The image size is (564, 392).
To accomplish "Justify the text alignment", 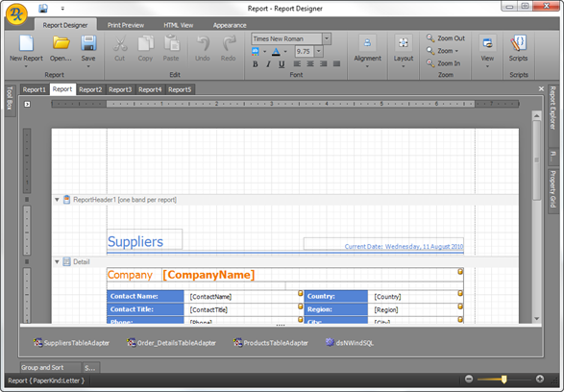I will pyautogui.click(x=336, y=63).
